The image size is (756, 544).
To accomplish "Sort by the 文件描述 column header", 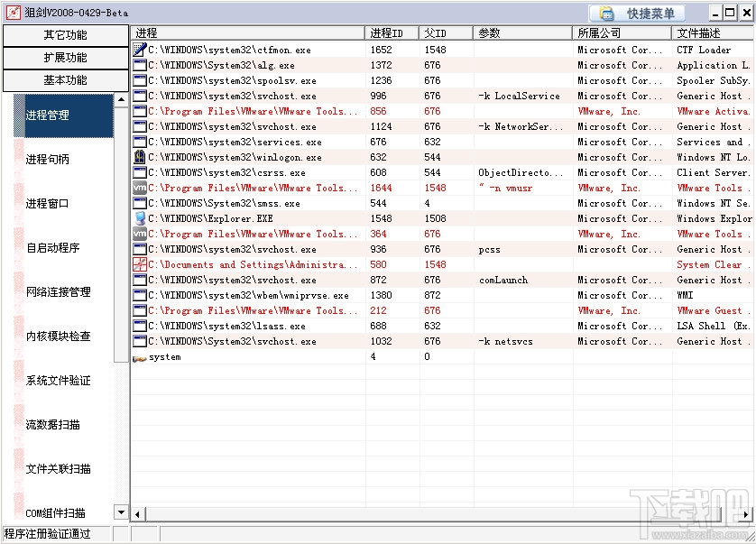I will (x=713, y=33).
